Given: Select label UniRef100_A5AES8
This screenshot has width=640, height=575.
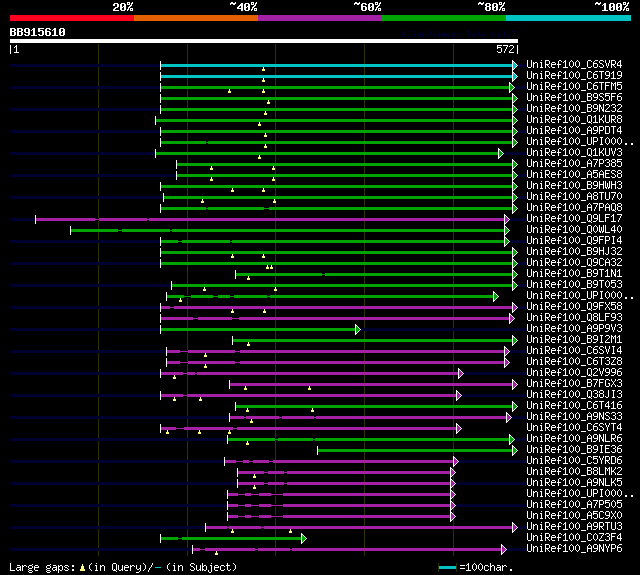Looking at the screenshot, I should coord(574,175).
